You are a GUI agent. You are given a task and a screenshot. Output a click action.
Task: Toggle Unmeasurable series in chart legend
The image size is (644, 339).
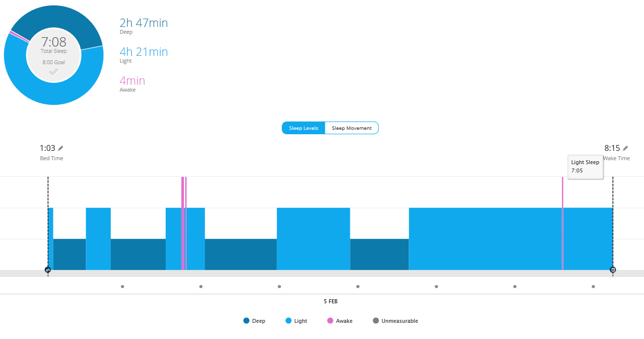click(396, 321)
